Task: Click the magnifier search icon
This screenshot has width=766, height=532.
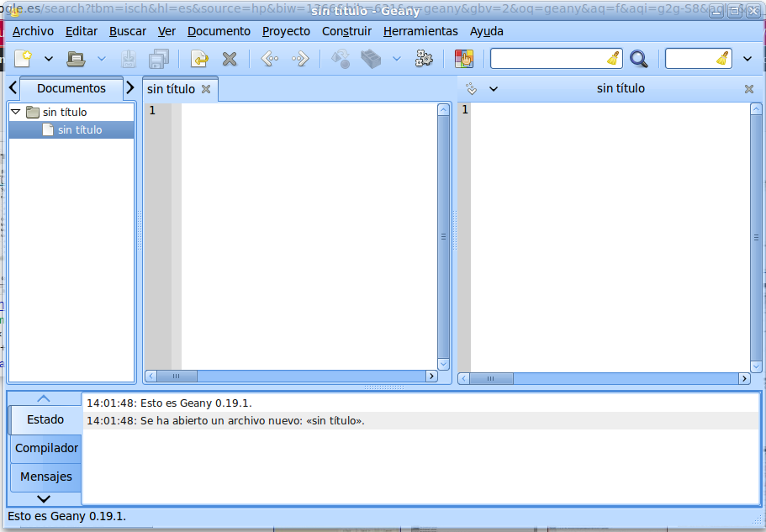Action: 638,59
